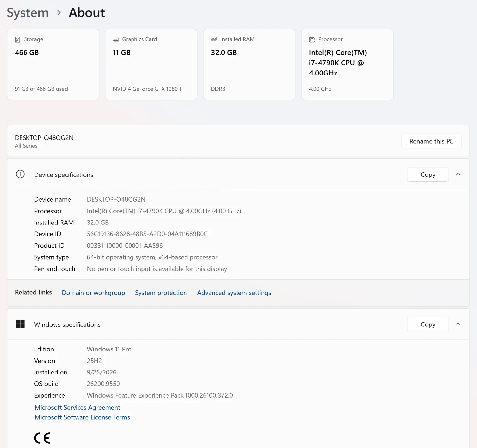This screenshot has width=477, height=448.
Task: Click the 'All Series' model text
Action: point(26,146)
